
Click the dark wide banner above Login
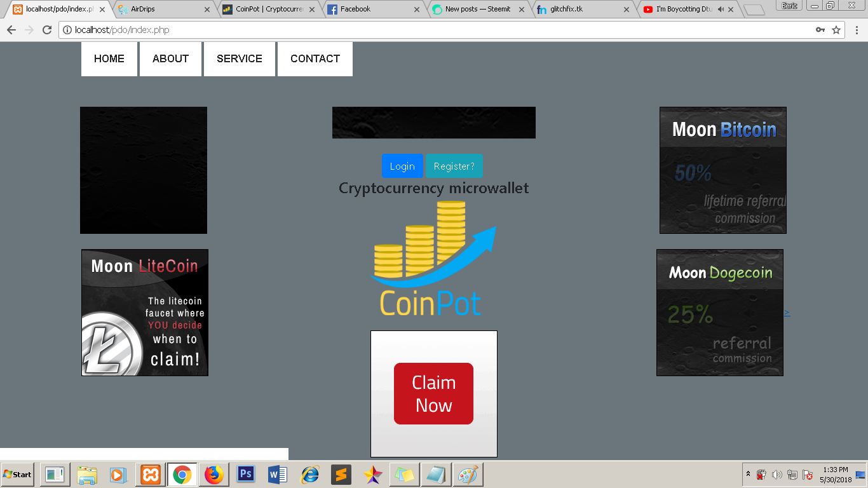pyautogui.click(x=434, y=123)
